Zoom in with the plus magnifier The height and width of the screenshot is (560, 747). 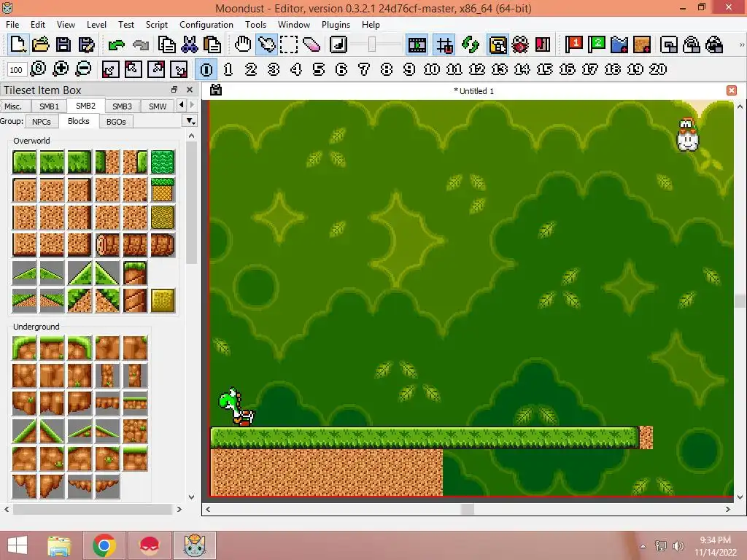point(61,69)
